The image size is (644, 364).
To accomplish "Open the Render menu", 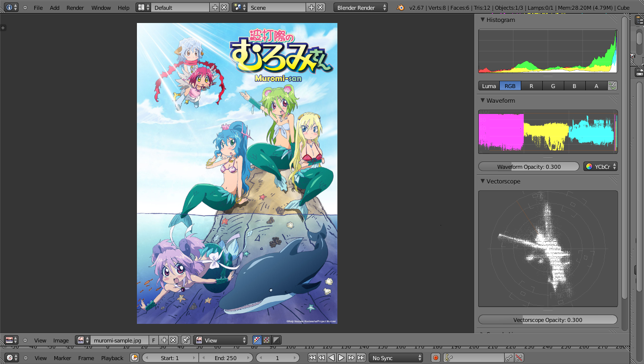I will [x=75, y=7].
